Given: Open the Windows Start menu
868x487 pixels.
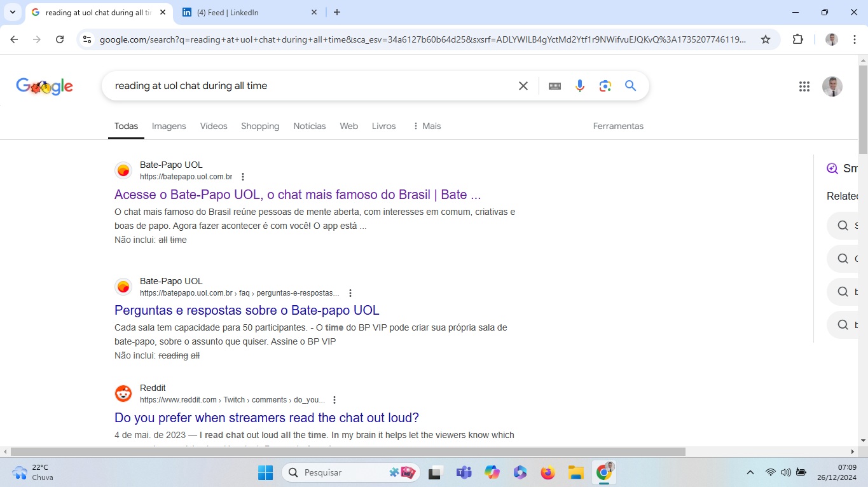Looking at the screenshot, I should coord(265,472).
